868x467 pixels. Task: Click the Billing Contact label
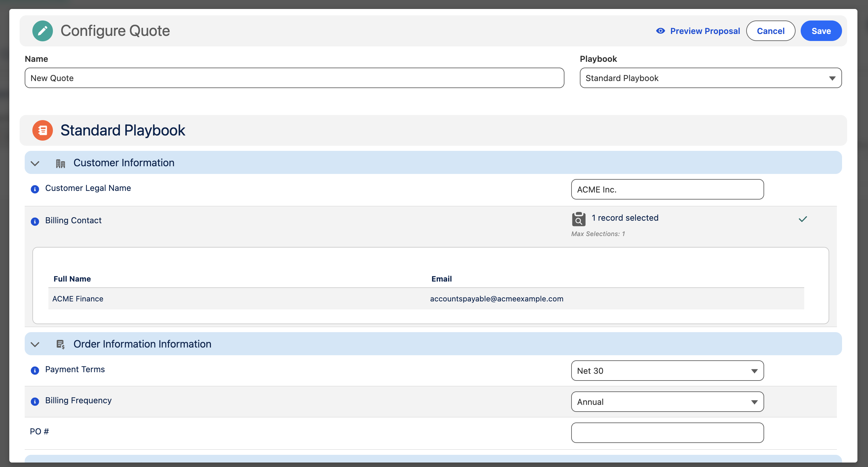click(73, 220)
